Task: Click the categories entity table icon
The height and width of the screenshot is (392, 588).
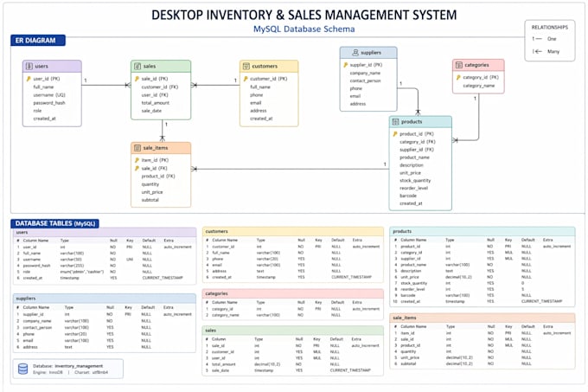Action: click(x=459, y=65)
